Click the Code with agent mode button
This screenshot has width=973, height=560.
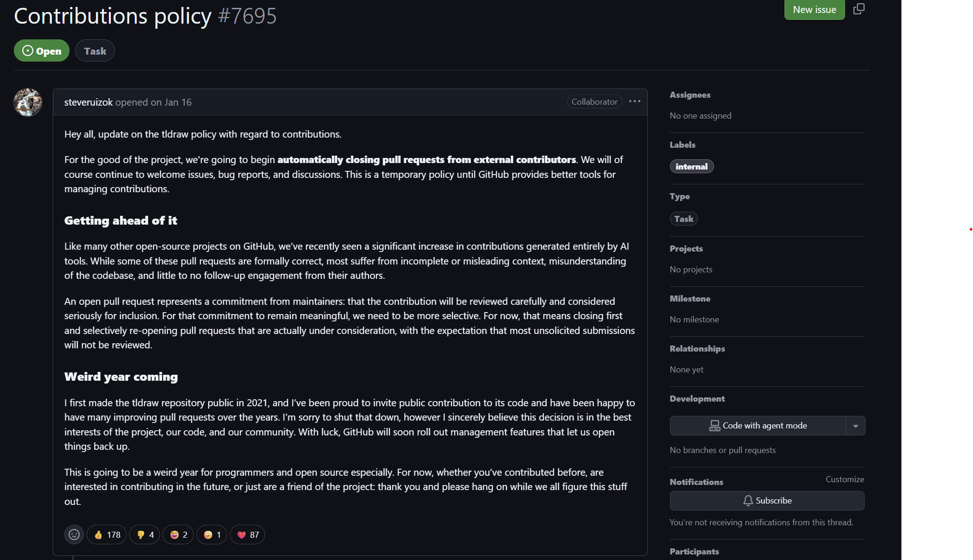pos(758,426)
